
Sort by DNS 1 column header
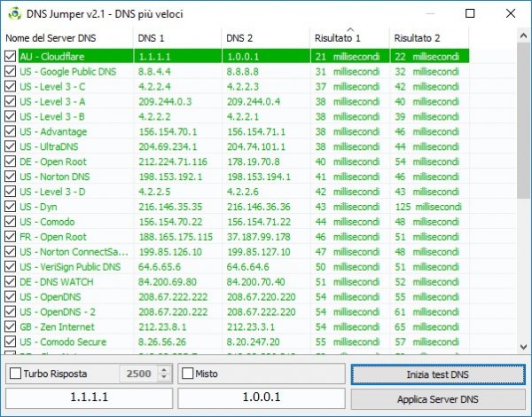pyautogui.click(x=177, y=38)
